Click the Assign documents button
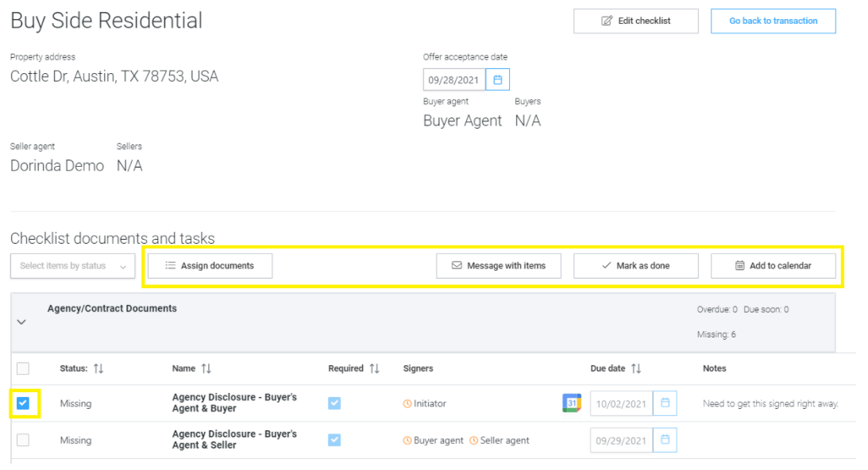The height and width of the screenshot is (470, 868). [210, 266]
